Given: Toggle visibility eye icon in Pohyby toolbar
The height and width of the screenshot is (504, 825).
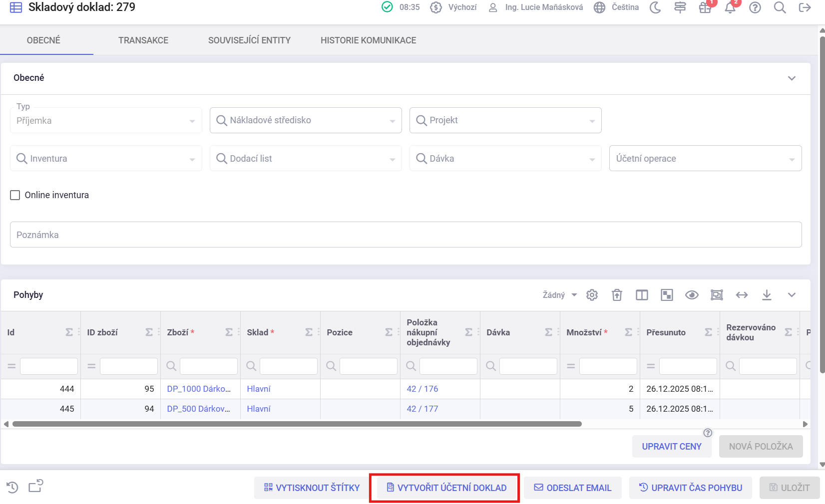Looking at the screenshot, I should click(692, 295).
